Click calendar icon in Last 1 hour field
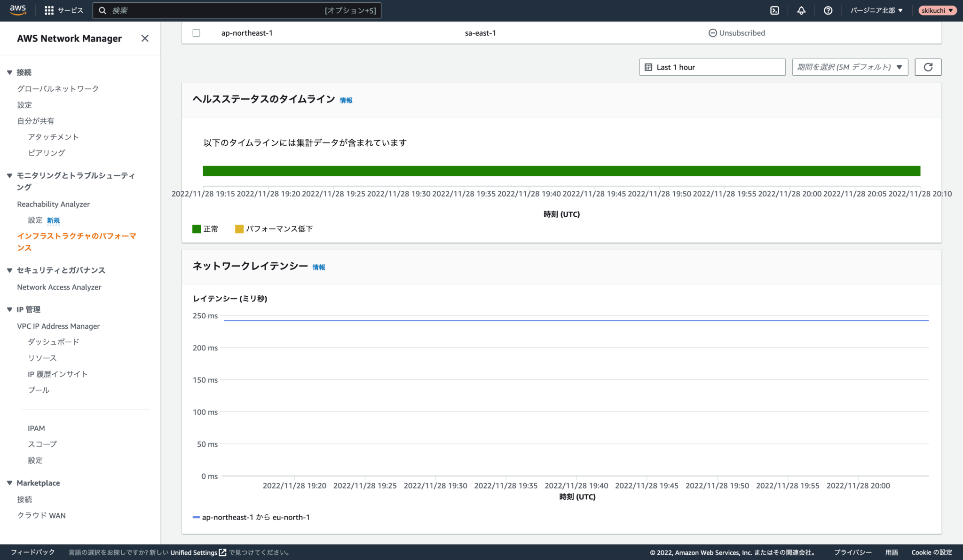Image resolution: width=963 pixels, height=560 pixels. coord(648,67)
